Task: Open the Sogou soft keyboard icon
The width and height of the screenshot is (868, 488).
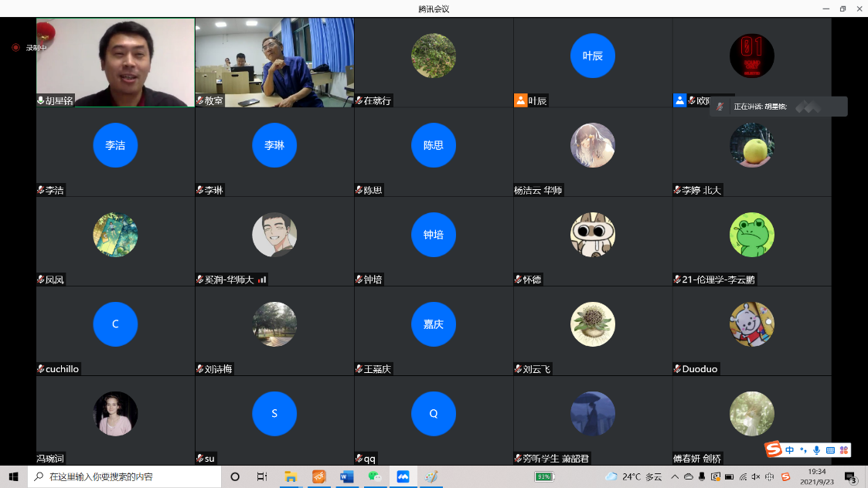Action: tap(830, 450)
